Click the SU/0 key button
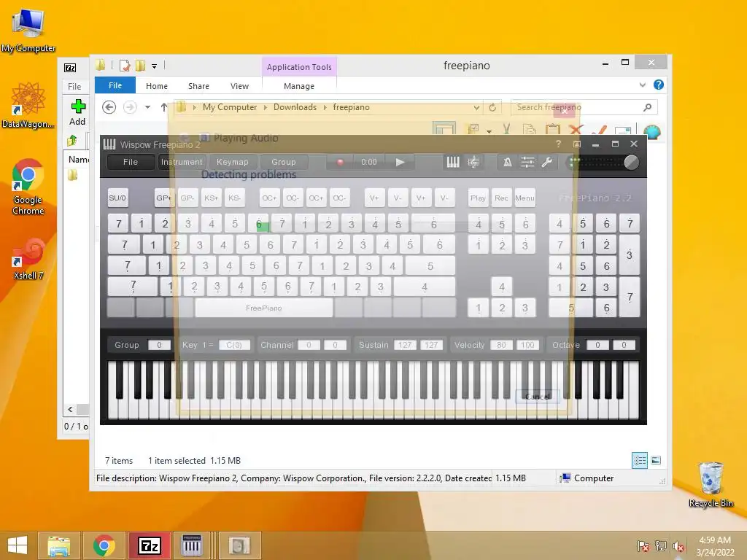Image resolution: width=747 pixels, height=560 pixels. [x=117, y=198]
